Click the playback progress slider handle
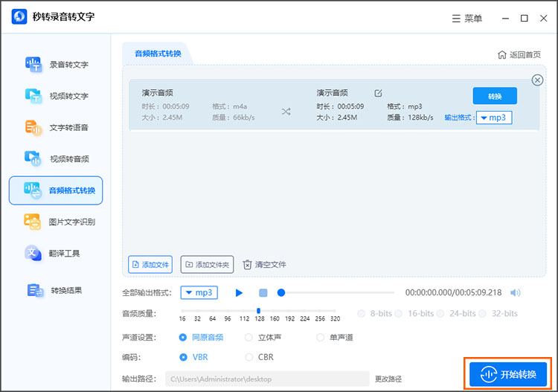The width and height of the screenshot is (558, 392). (x=281, y=293)
